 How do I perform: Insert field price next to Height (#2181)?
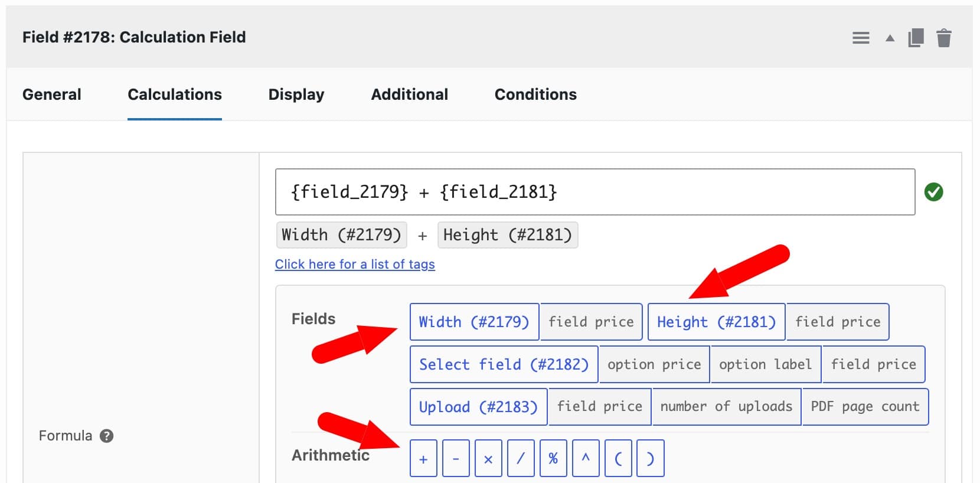tap(838, 322)
